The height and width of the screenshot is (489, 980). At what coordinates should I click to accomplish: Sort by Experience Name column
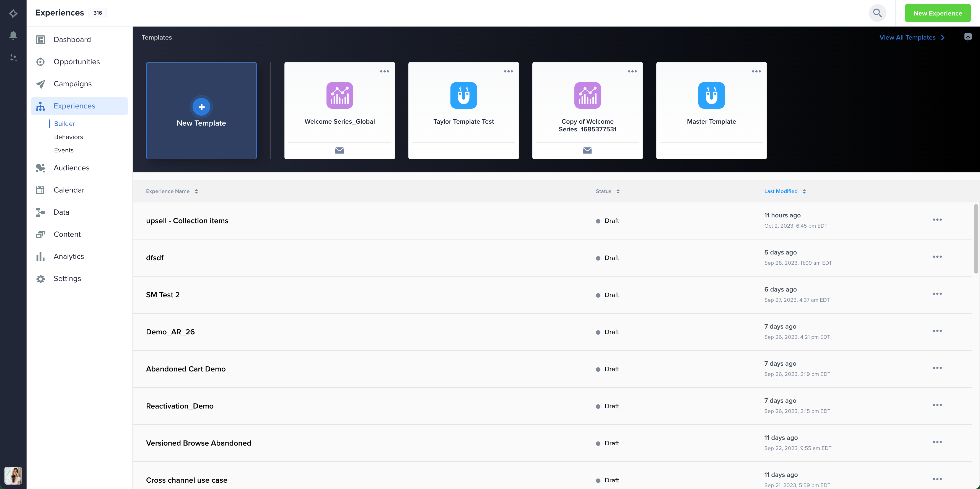pyautogui.click(x=172, y=191)
